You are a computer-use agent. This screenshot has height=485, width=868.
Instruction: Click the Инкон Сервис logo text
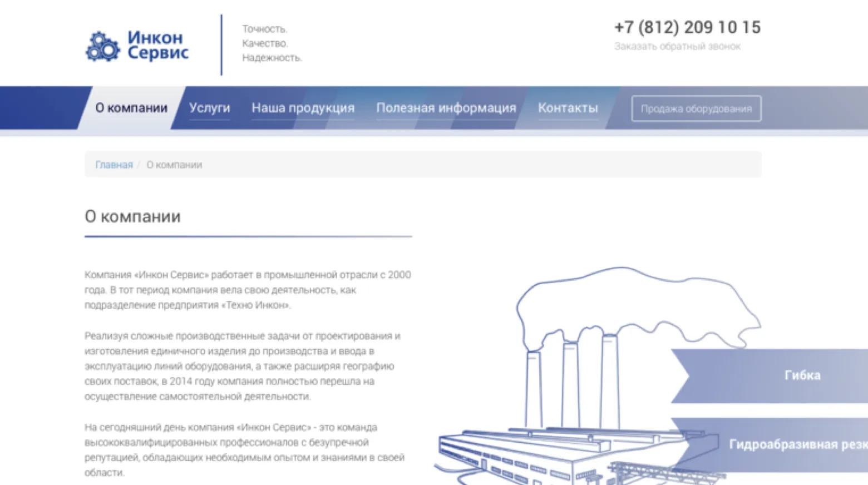158,45
